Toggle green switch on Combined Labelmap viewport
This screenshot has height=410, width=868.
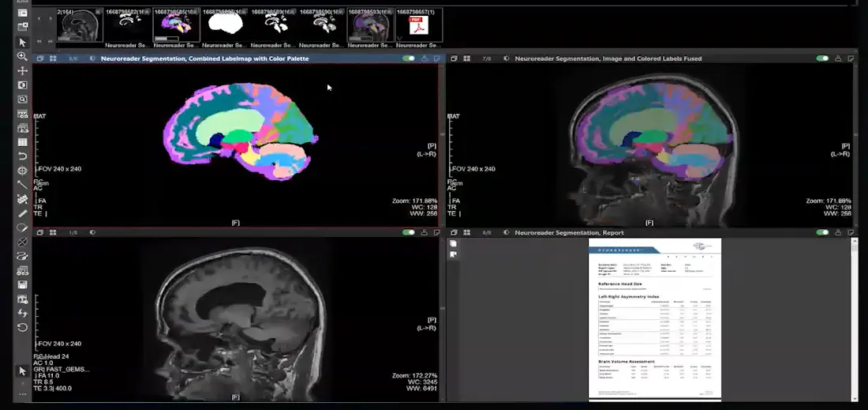(x=408, y=58)
